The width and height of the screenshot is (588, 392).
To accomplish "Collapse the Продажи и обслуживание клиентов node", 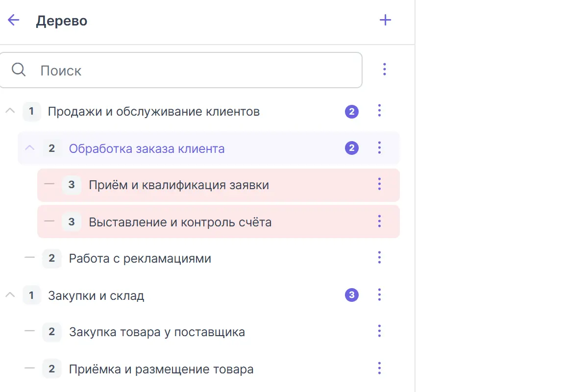I will tap(10, 111).
